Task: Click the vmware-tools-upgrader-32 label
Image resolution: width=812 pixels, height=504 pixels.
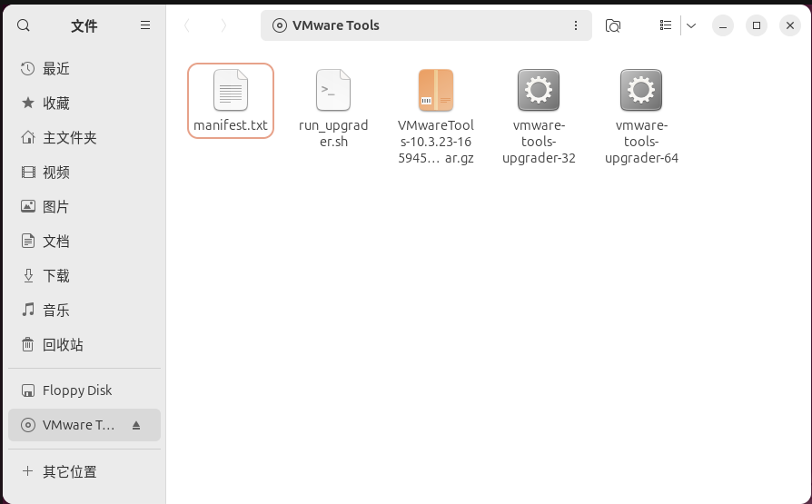Action: [539, 142]
